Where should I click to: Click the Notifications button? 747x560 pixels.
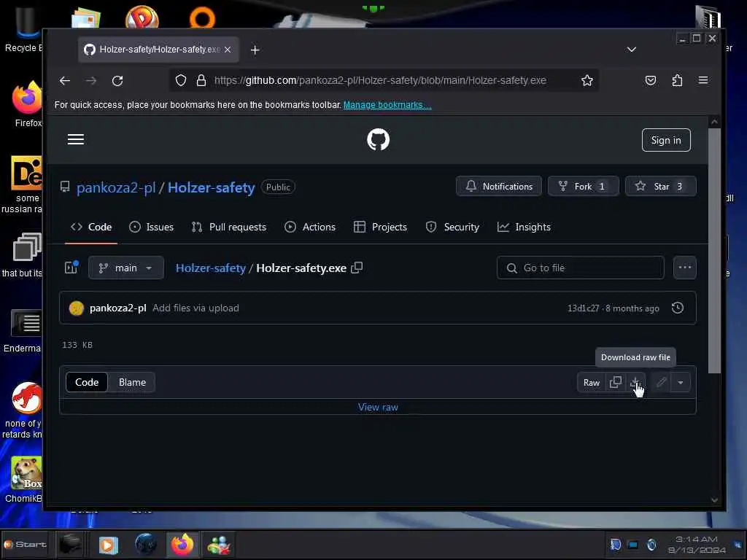point(499,186)
